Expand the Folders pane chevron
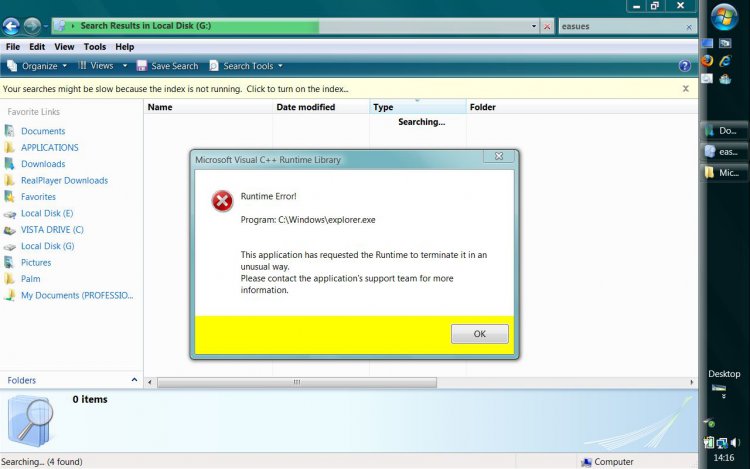The width and height of the screenshot is (750, 469). tap(135, 380)
